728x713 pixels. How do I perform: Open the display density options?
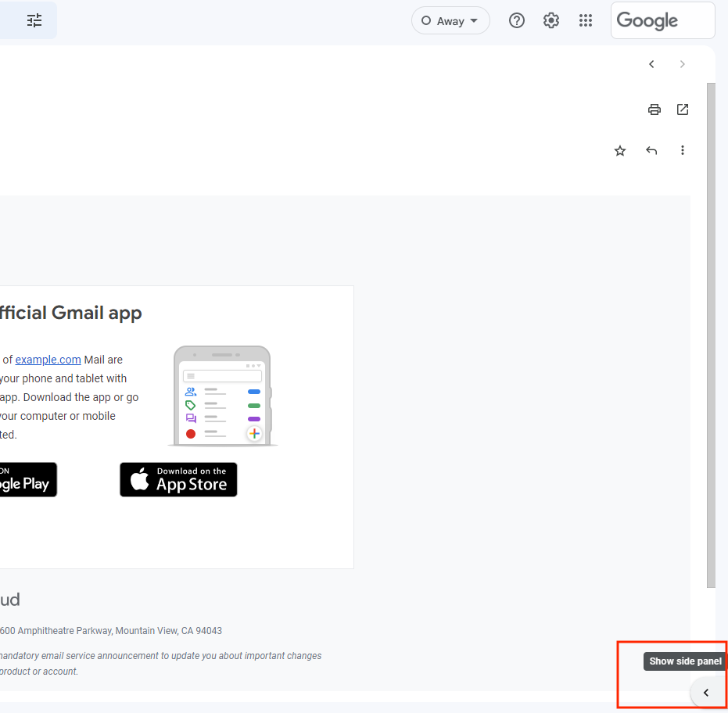pyautogui.click(x=34, y=20)
